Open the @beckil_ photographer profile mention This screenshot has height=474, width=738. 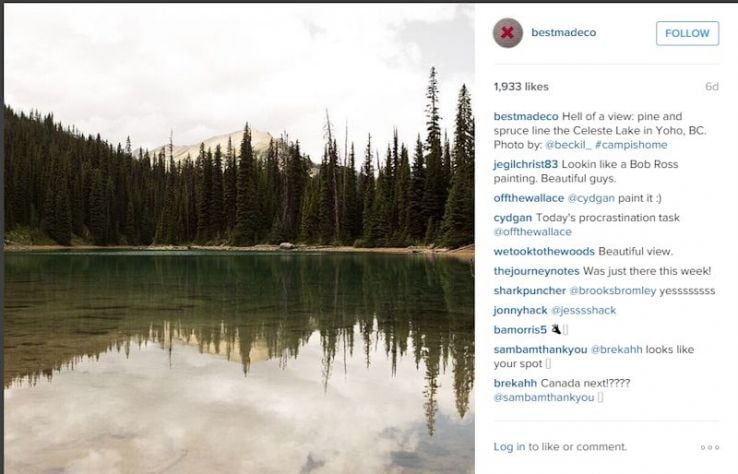tap(568, 145)
